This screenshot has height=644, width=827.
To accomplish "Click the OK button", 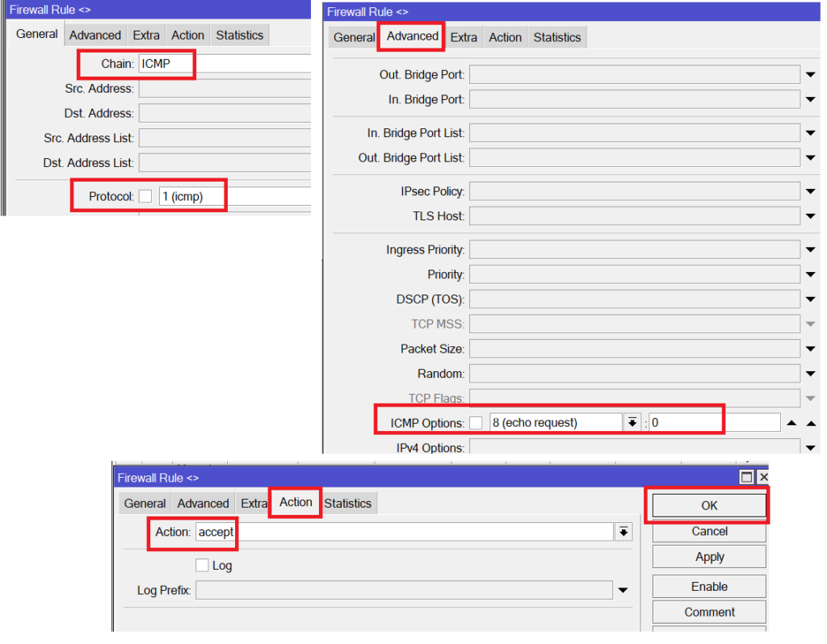I will (709, 505).
